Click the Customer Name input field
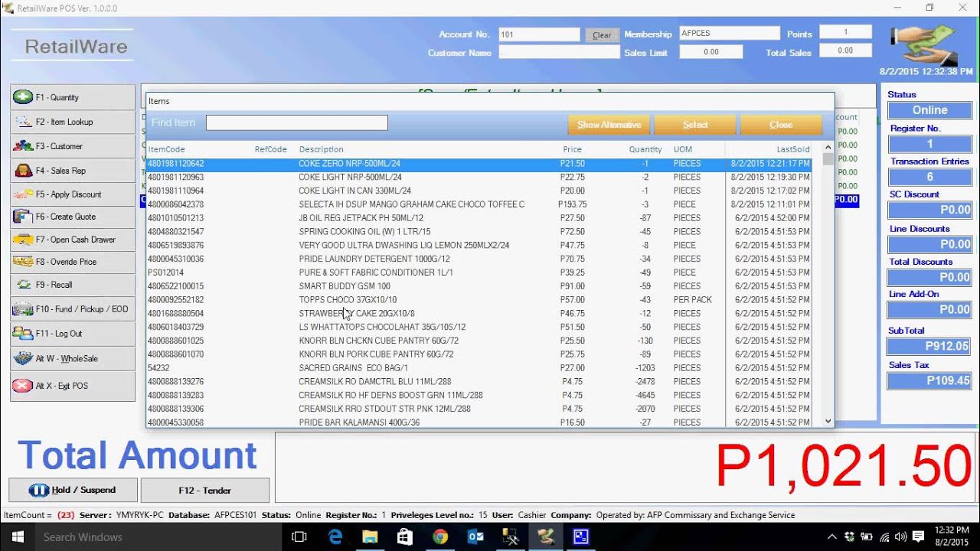980x551 pixels. [559, 53]
